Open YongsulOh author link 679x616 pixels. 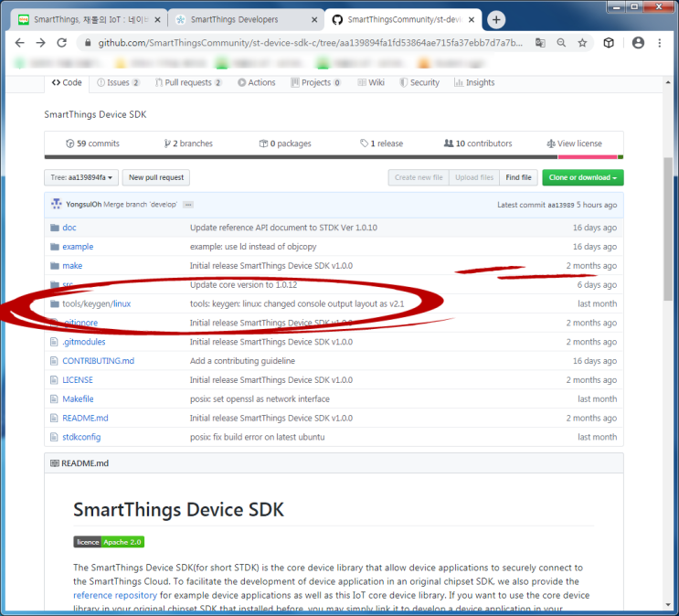[83, 205]
